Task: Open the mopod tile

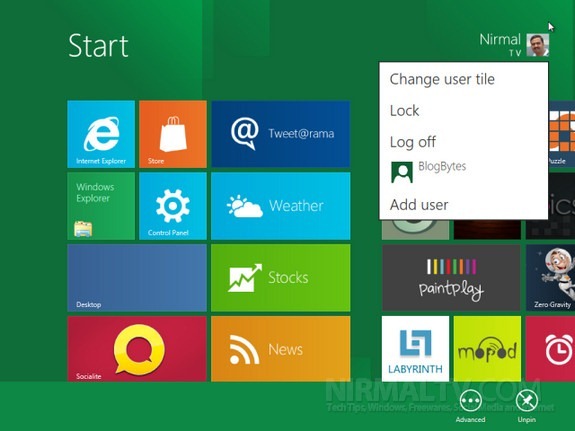Action: pyautogui.click(x=487, y=349)
